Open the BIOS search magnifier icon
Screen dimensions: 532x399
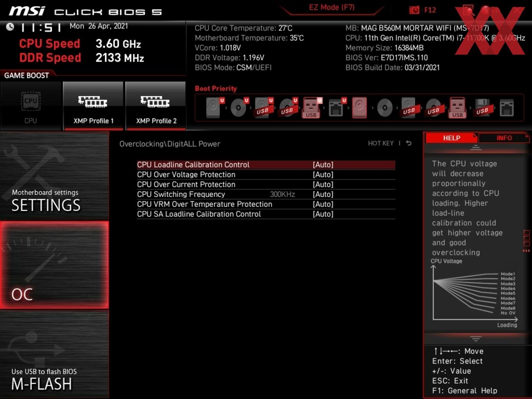click(x=468, y=10)
